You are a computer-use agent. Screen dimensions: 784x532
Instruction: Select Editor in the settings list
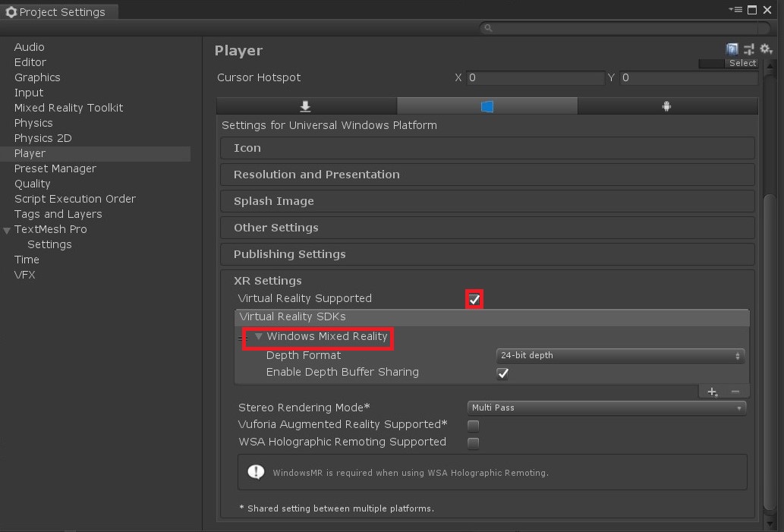30,62
